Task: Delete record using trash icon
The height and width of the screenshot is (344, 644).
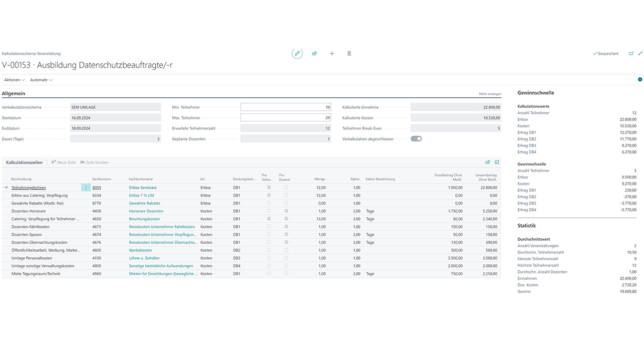Action: tap(349, 53)
